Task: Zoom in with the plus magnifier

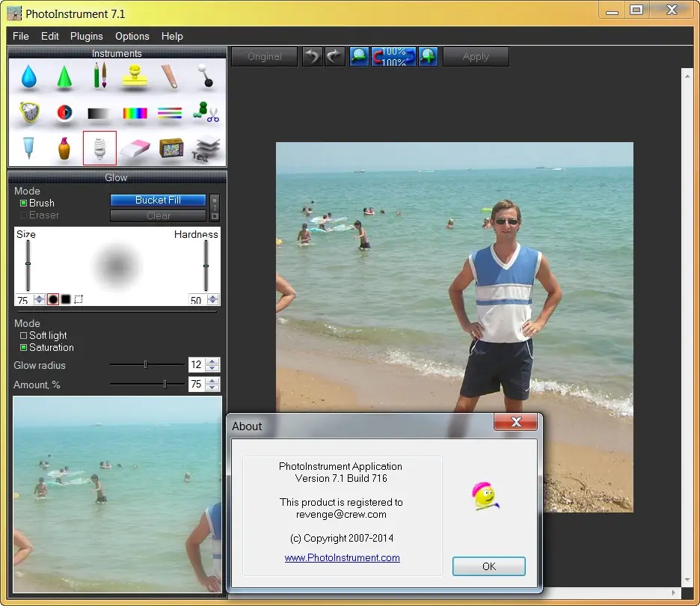Action: pyautogui.click(x=428, y=57)
